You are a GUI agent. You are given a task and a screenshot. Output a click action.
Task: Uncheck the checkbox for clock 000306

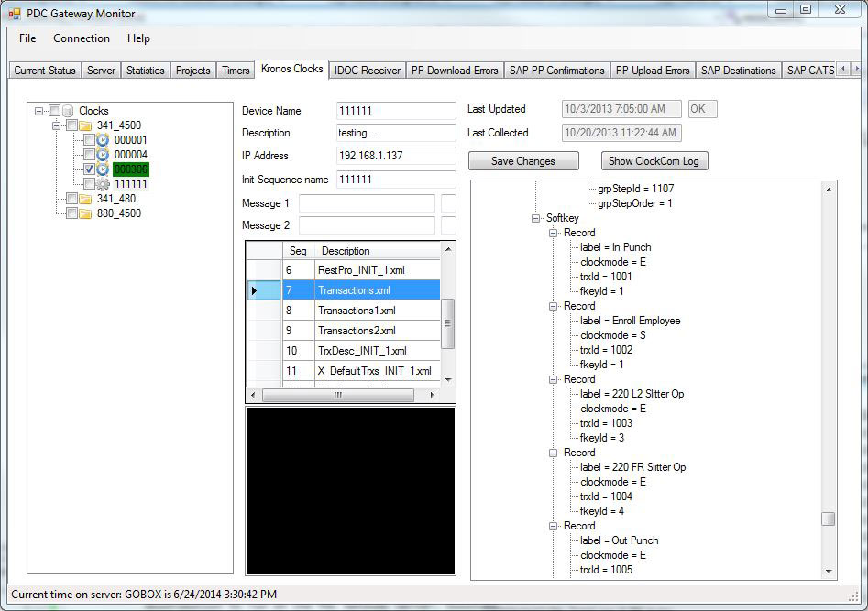coord(89,169)
